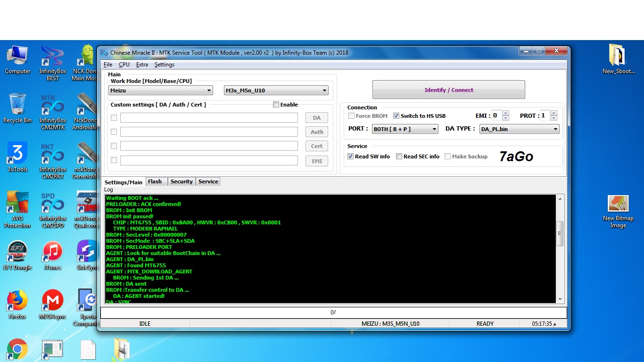Click the Chinese Miracle II title icon

103,53
